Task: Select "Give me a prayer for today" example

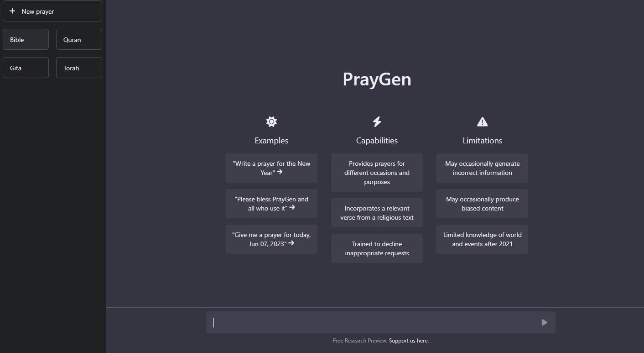Action: coord(271,239)
